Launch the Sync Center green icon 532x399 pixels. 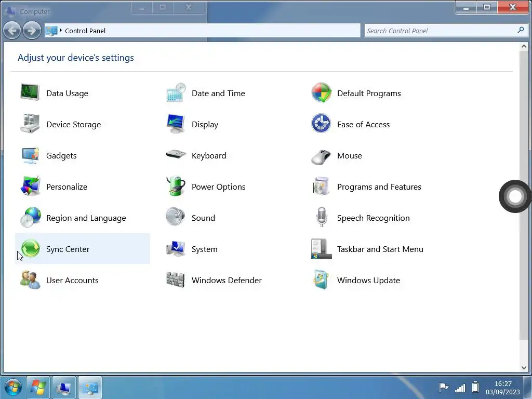coord(31,249)
